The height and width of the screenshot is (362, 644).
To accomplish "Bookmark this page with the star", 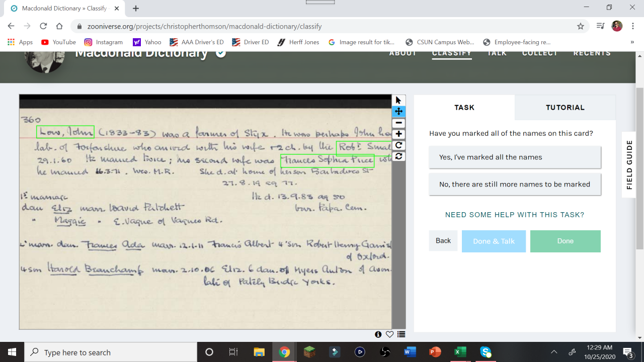I will click(x=581, y=26).
